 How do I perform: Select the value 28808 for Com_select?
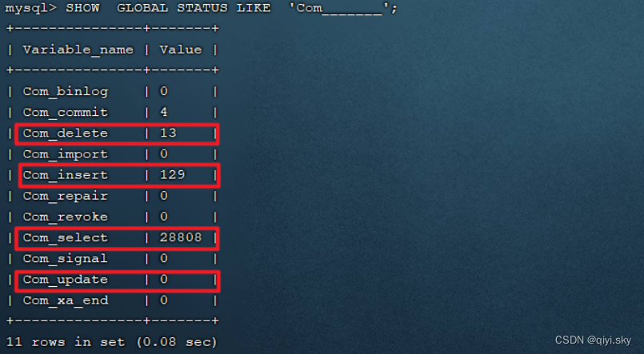coord(181,237)
